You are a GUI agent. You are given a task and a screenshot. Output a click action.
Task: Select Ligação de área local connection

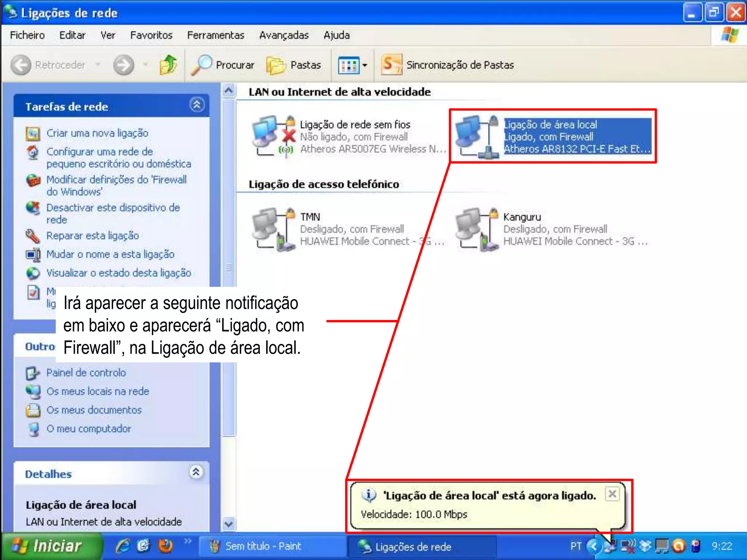[553, 136]
